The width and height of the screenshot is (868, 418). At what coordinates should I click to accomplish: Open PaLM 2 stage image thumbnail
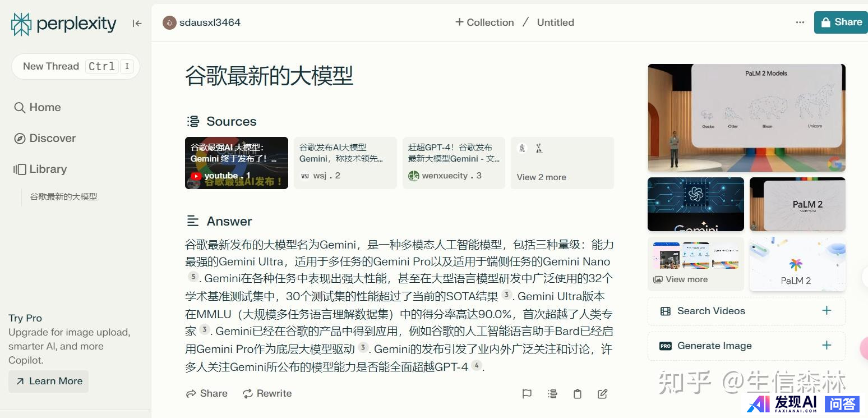tap(797, 204)
